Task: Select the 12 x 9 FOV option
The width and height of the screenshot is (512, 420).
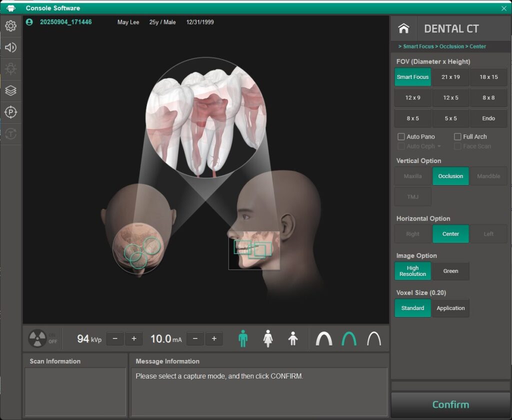Action: point(412,98)
